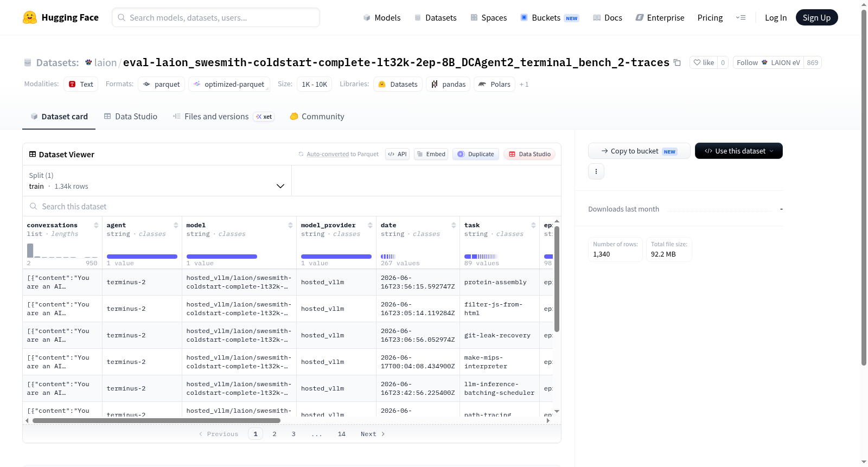The width and height of the screenshot is (868, 467).
Task: Select the optimized-parquet format tag
Action: coord(229,84)
